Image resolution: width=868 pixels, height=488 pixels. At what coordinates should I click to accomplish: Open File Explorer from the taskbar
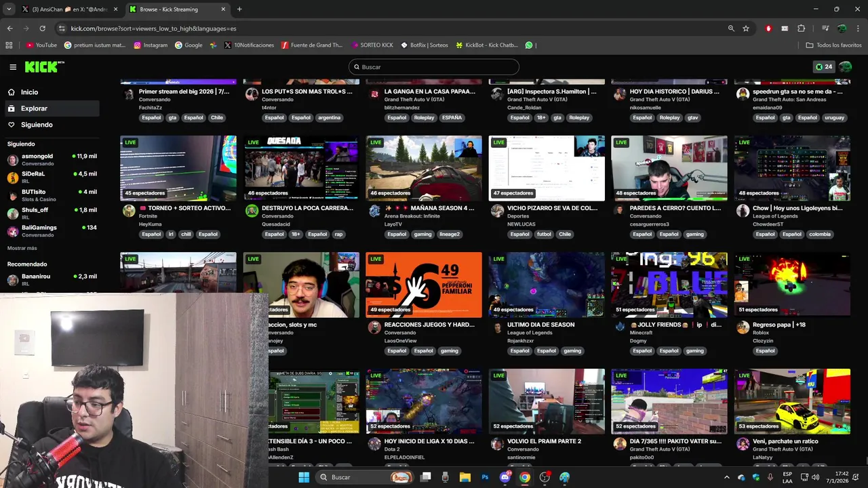(x=465, y=477)
